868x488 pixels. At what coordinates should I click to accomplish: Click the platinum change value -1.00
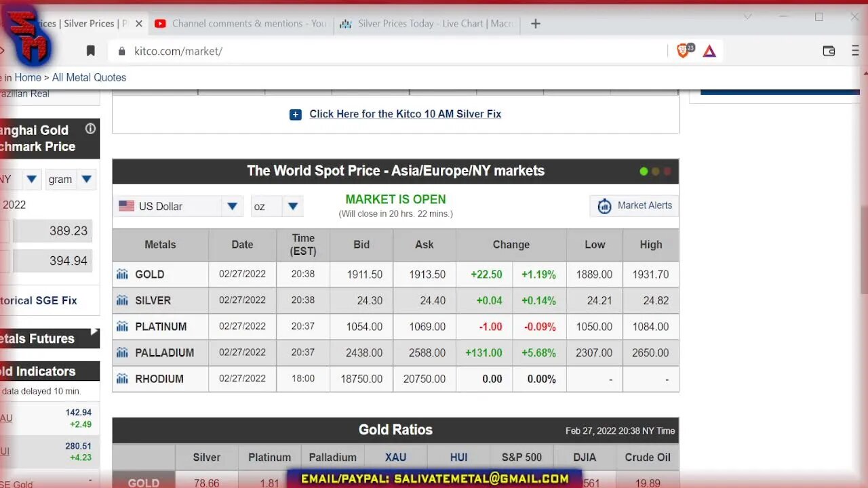[491, 327]
